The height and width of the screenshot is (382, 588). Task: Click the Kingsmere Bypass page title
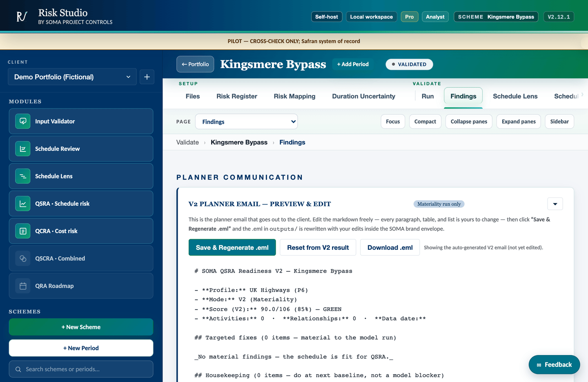[x=273, y=64]
